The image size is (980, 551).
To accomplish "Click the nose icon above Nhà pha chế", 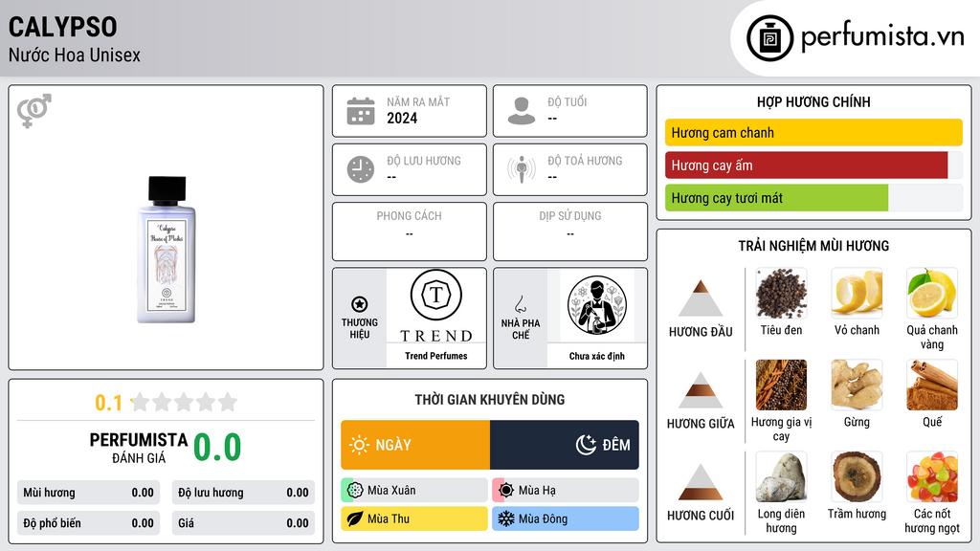I will [520, 304].
